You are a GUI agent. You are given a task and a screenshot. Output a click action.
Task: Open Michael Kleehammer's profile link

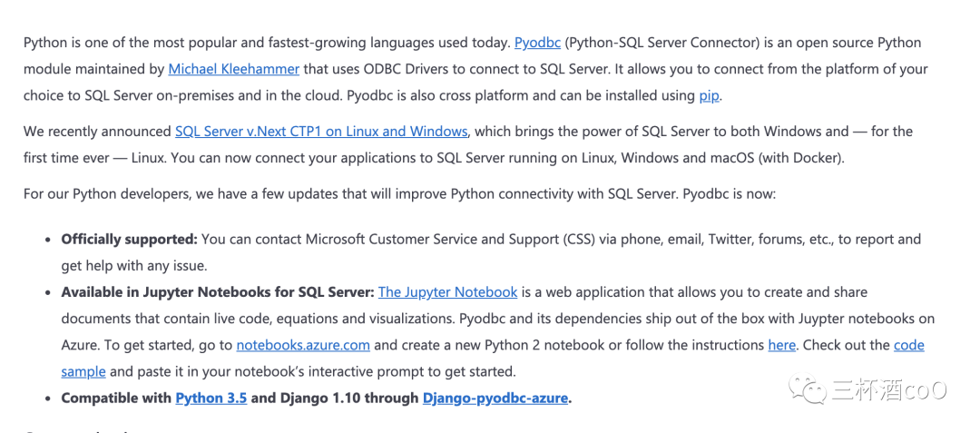pos(233,69)
